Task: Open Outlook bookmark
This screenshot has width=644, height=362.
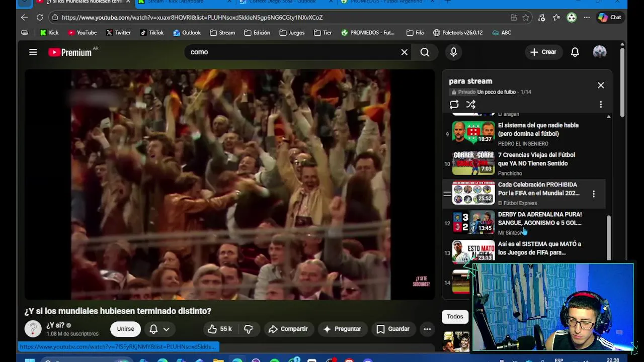Action: click(187, 33)
